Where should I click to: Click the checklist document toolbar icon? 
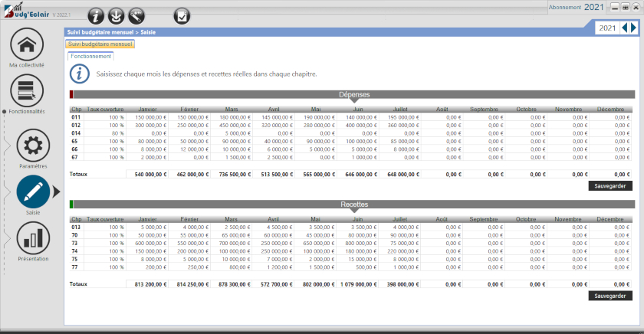(182, 15)
